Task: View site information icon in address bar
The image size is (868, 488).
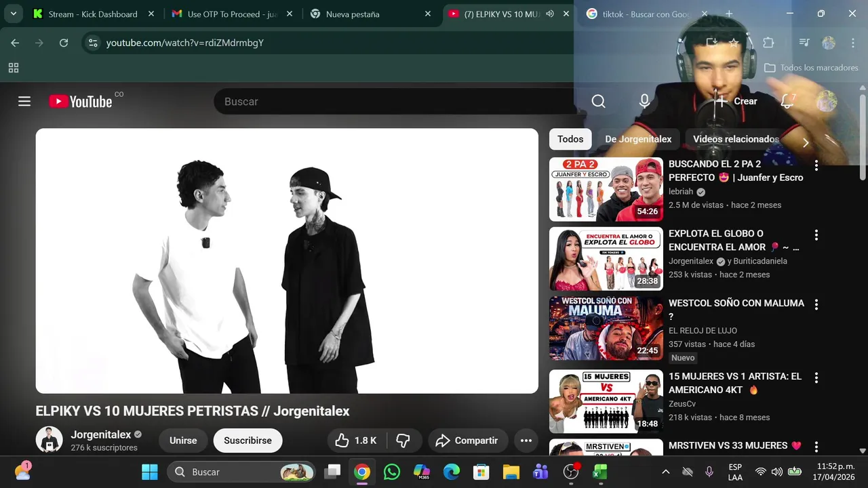Action: coord(93,43)
